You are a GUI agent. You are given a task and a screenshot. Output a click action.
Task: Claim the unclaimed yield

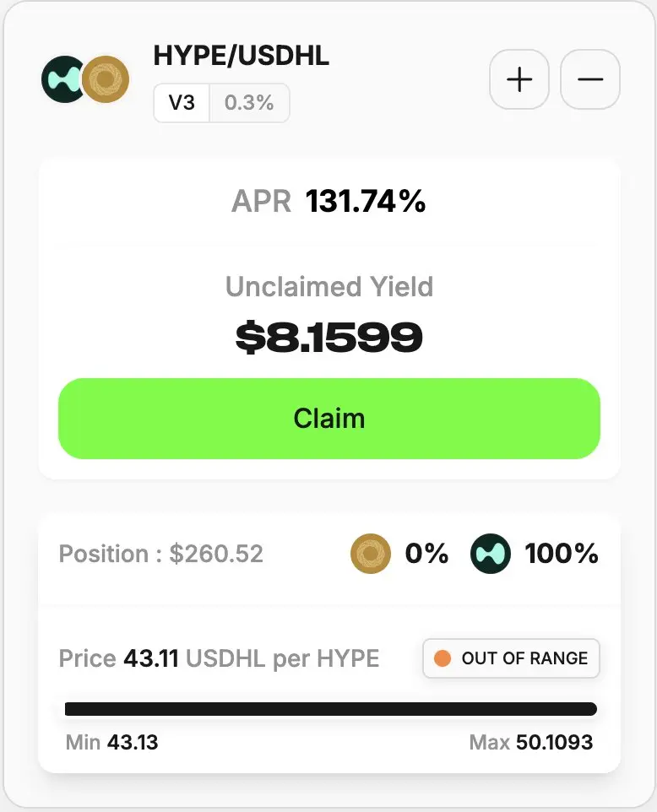point(329,419)
